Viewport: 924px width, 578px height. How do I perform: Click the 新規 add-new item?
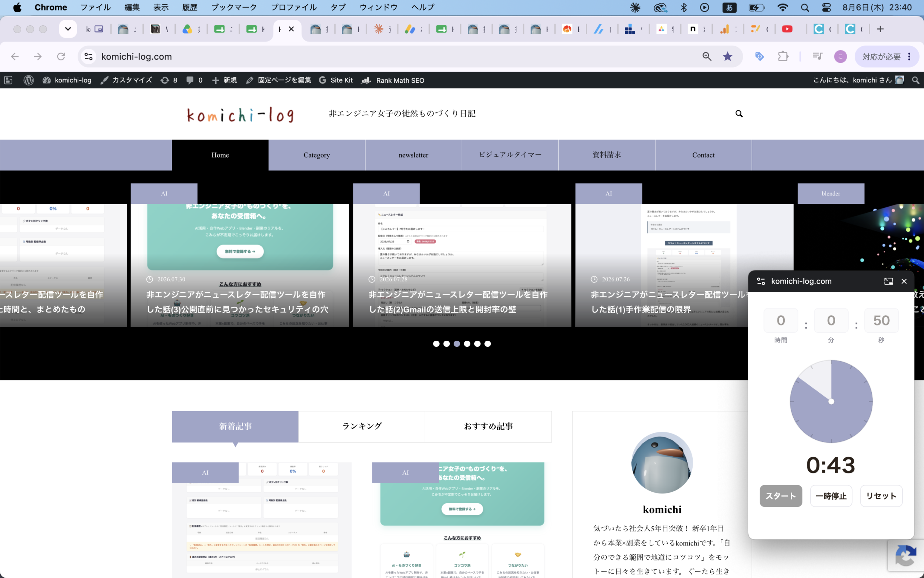point(225,80)
